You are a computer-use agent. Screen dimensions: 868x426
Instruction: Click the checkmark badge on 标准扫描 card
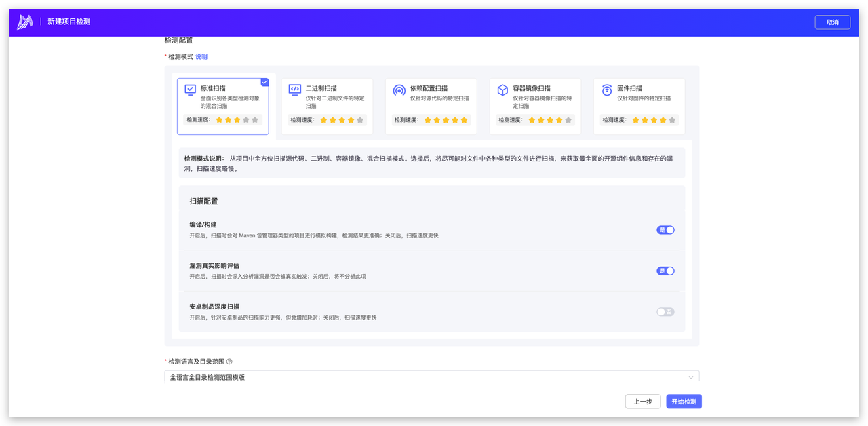[x=264, y=82]
